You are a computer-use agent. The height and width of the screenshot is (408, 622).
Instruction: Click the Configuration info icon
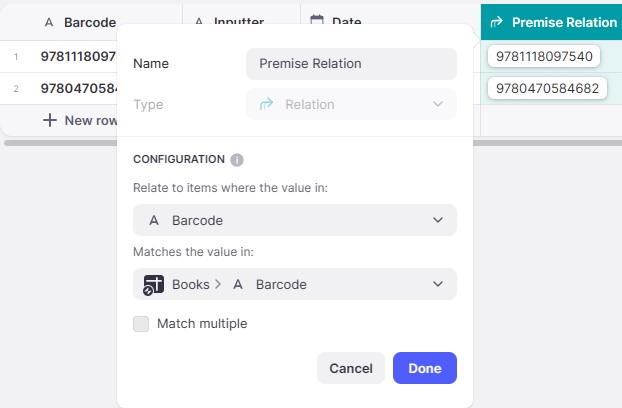[237, 159]
